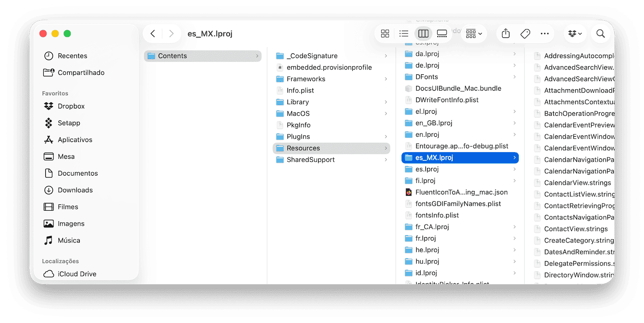This screenshot has width=644, height=323.
Task: Select fontsInfo.plist
Action: tap(460, 215)
